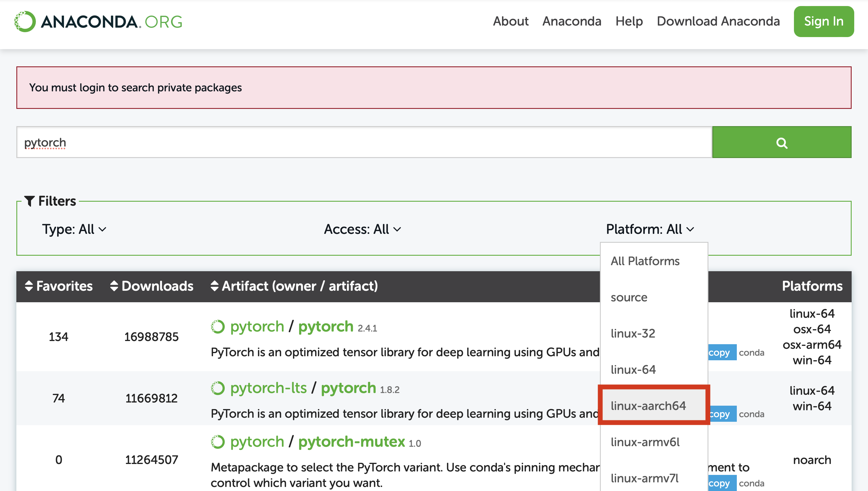This screenshot has width=868, height=491.
Task: Choose linux-64 from platform dropdown
Action: click(x=654, y=369)
